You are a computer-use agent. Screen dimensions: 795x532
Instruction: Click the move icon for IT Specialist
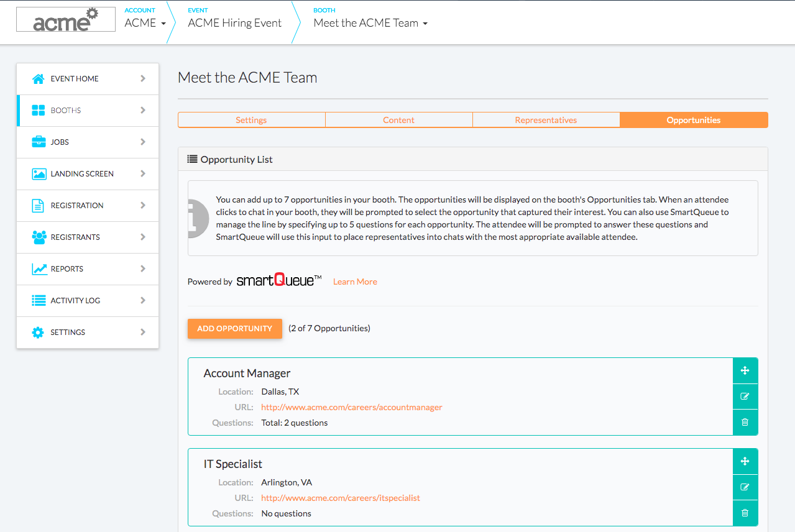click(745, 462)
